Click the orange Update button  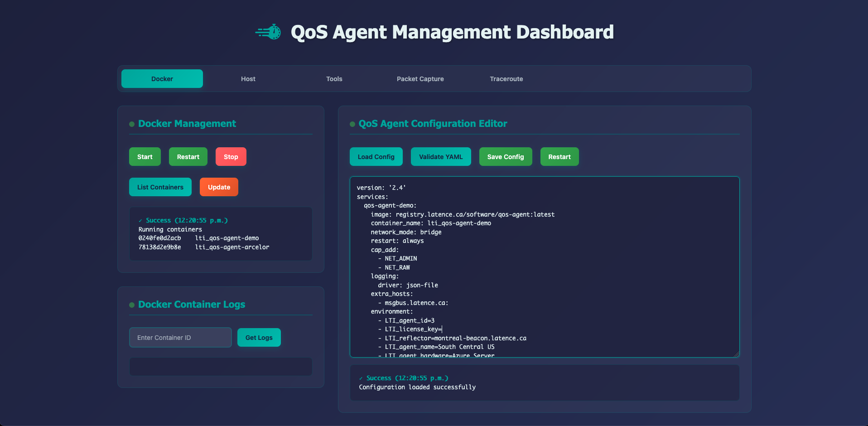pos(219,187)
